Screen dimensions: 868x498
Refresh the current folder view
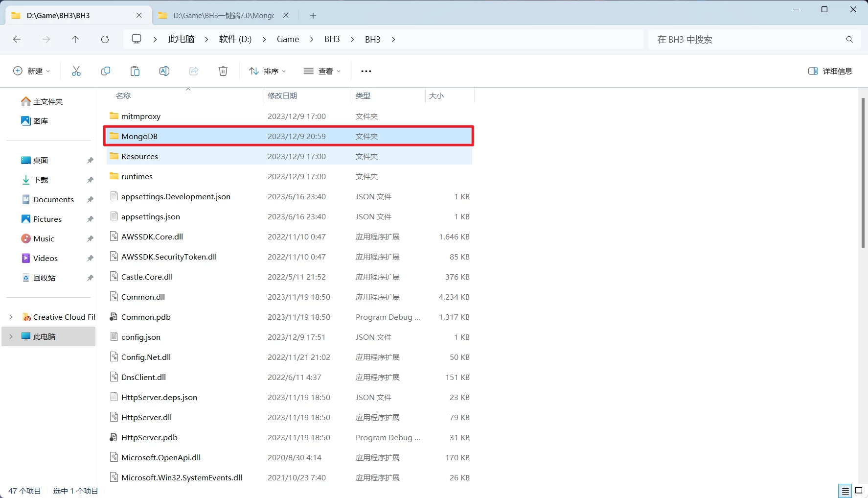(105, 39)
